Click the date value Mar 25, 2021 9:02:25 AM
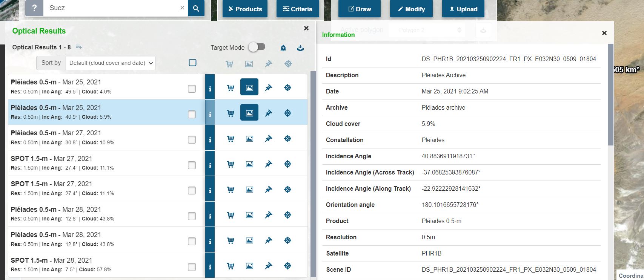Image resolution: width=644 pixels, height=280 pixels. pyautogui.click(x=455, y=91)
